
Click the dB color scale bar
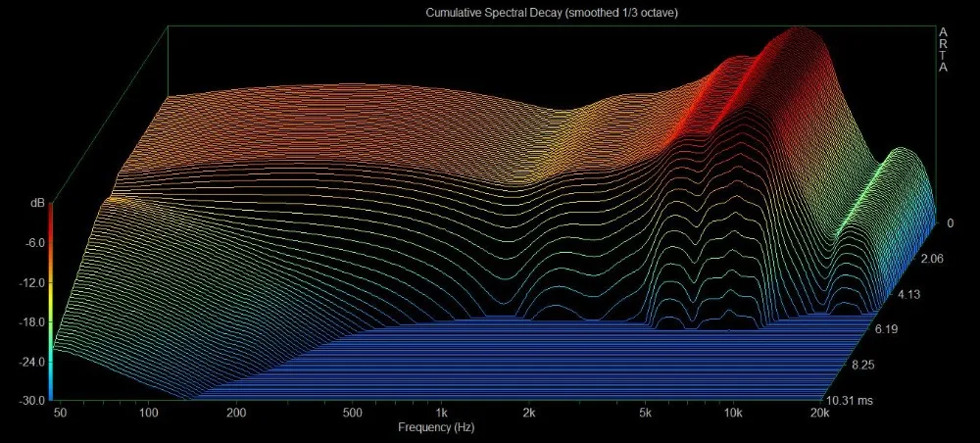[x=51, y=301]
